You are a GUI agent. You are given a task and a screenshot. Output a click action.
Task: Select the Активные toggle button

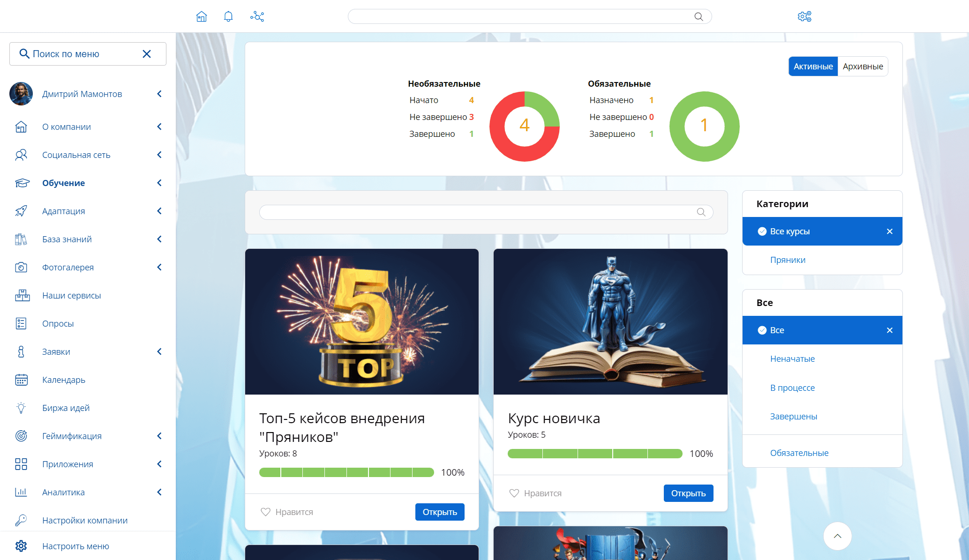click(813, 67)
